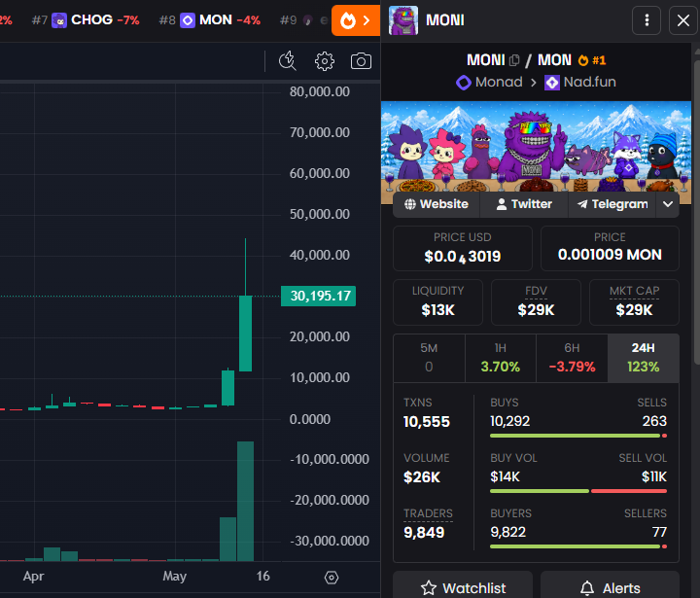Expand more social links chevron
The width and height of the screenshot is (700, 598).
667,204
